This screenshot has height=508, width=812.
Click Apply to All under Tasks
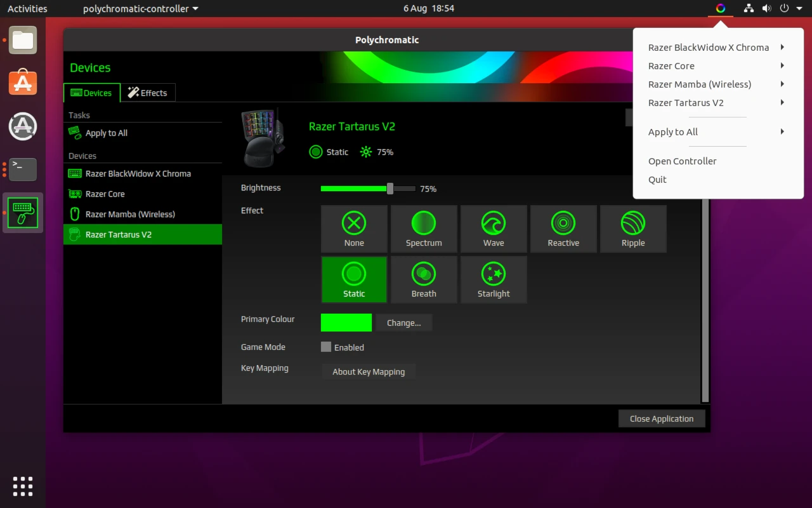point(143,133)
